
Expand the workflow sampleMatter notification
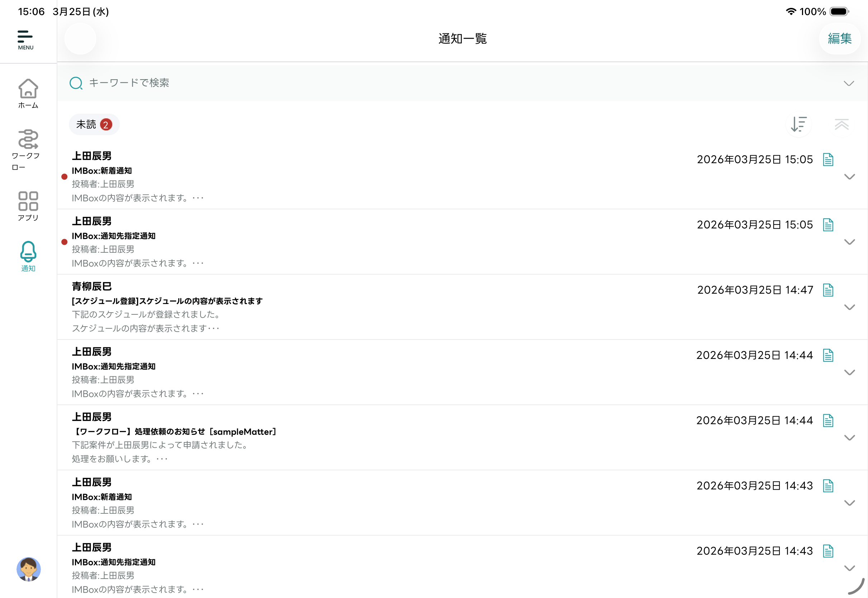click(x=849, y=437)
